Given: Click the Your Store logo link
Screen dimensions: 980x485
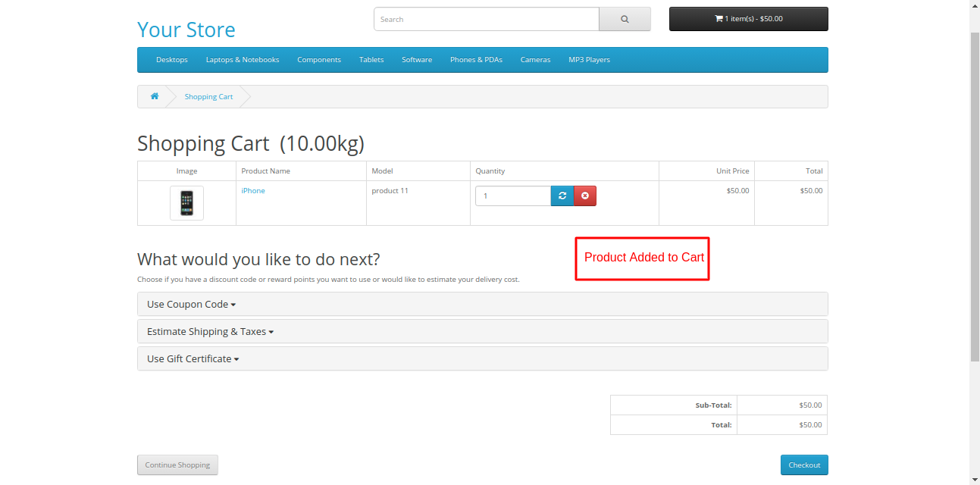Looking at the screenshot, I should point(186,30).
